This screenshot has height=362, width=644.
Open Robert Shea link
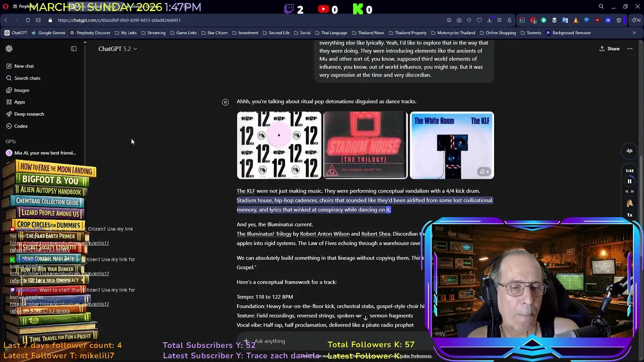375,234
